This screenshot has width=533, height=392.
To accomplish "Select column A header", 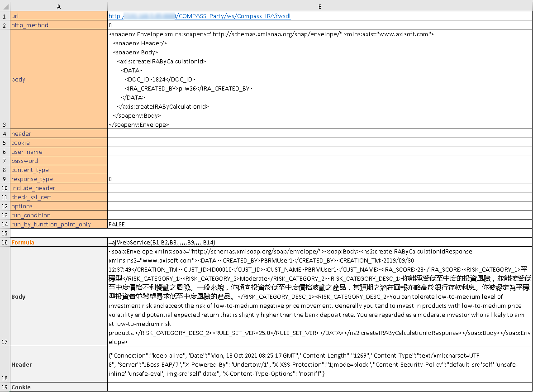I will (58, 6).
